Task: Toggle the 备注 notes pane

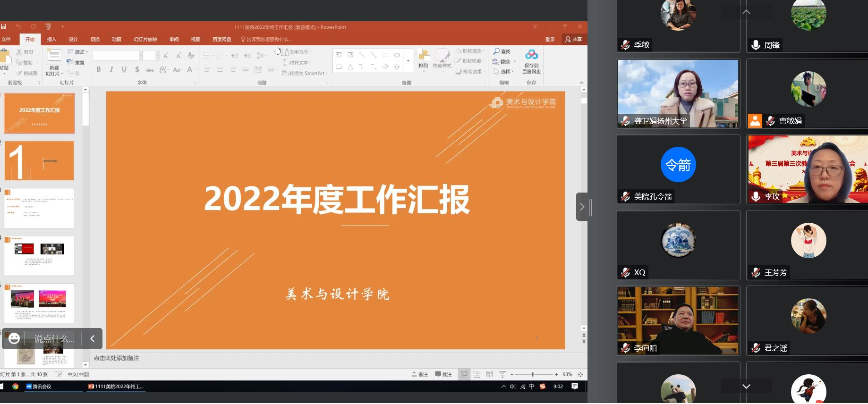Action: point(420,374)
